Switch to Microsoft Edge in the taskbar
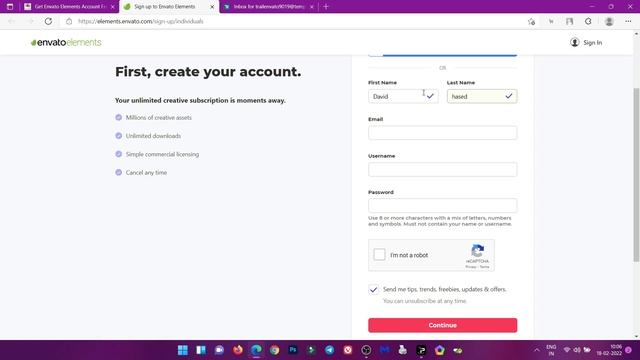The width and height of the screenshot is (640, 360). [256, 350]
